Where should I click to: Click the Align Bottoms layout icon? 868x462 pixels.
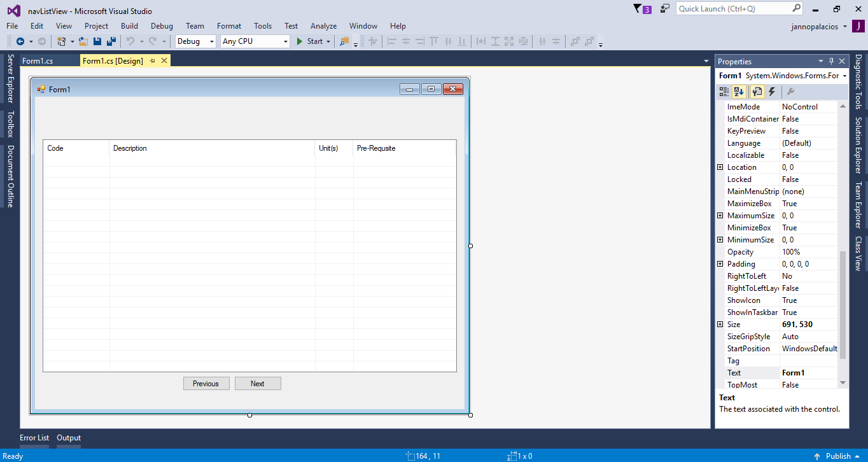[462, 41]
